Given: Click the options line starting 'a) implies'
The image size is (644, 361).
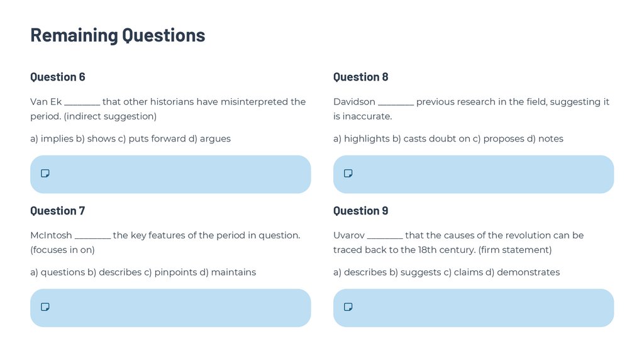Looking at the screenshot, I should tap(130, 138).
